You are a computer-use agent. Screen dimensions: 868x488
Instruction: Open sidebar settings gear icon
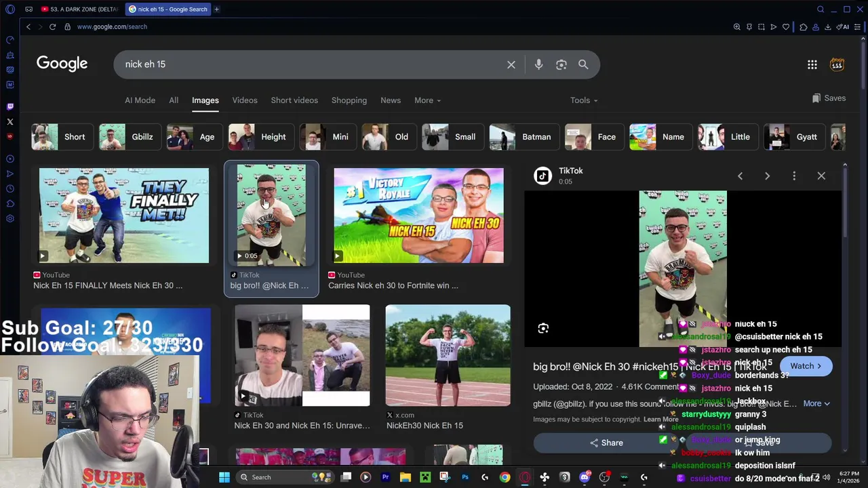(9, 218)
